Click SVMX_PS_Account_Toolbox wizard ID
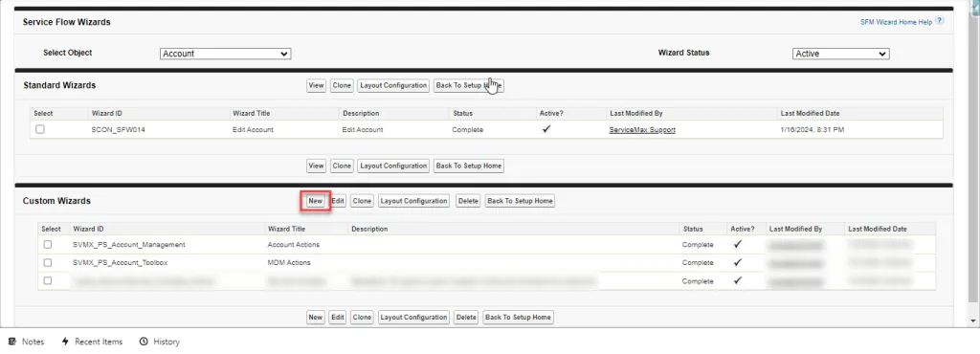The height and width of the screenshot is (354, 980). tap(120, 263)
